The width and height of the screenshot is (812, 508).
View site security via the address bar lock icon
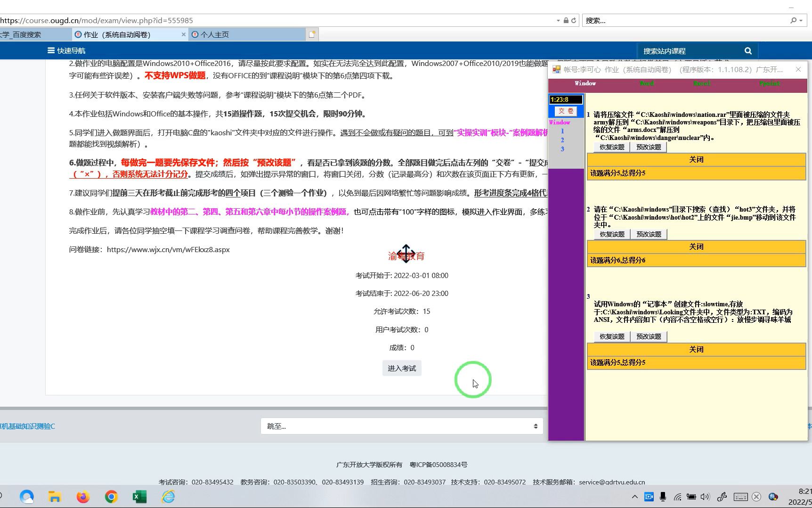(x=566, y=20)
